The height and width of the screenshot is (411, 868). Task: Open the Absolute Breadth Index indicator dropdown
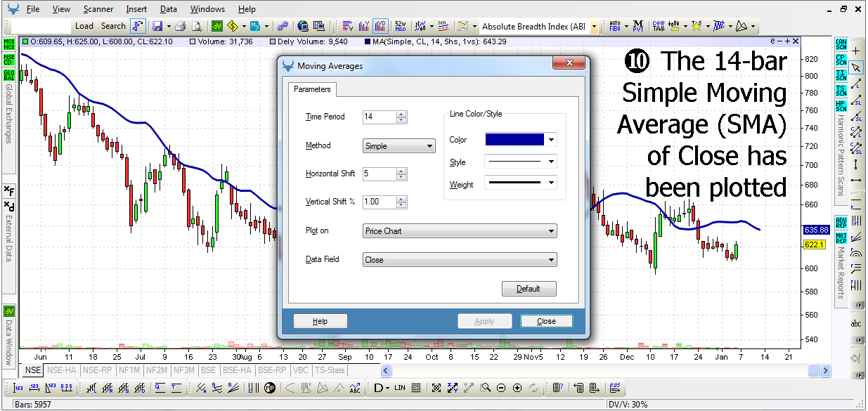tap(594, 27)
